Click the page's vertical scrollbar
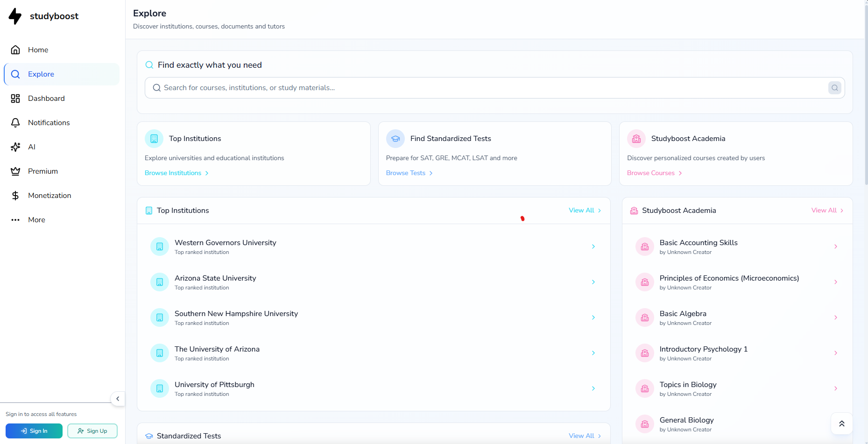Screen dimensions: 868x444 coord(866,93)
